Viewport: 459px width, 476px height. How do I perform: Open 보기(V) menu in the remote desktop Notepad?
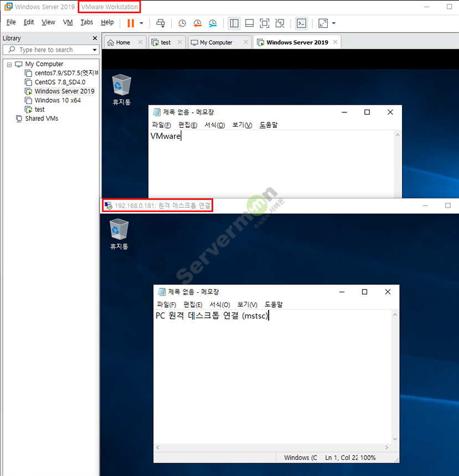(247, 305)
